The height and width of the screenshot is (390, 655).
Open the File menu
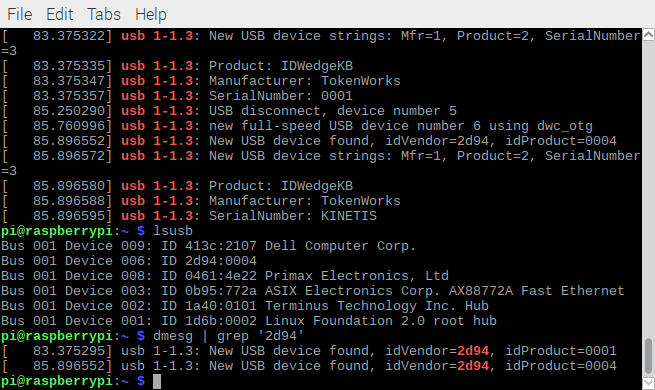click(19, 14)
